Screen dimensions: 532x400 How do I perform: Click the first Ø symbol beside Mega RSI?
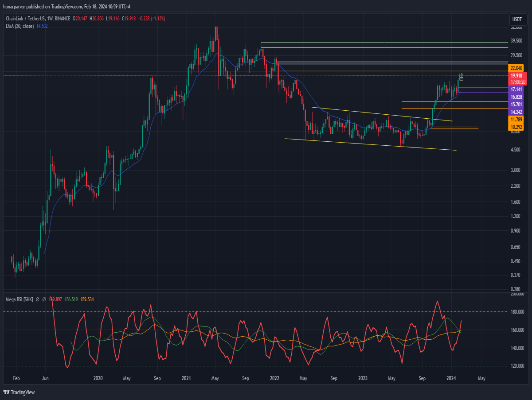(38, 299)
